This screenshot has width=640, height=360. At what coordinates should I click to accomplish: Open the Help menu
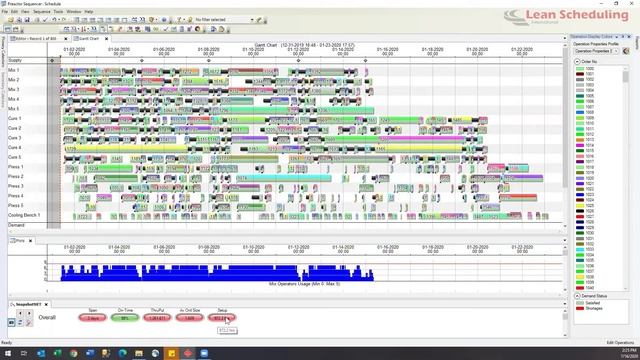pos(89,12)
